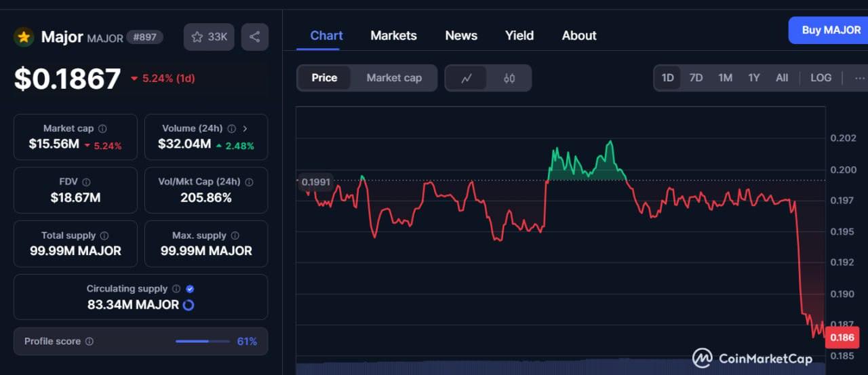Click the $32.04M volume value

pos(184,144)
